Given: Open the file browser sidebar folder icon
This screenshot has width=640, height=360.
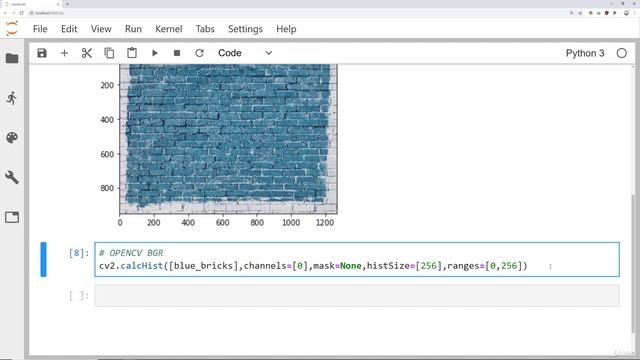Looking at the screenshot, I should (12, 58).
